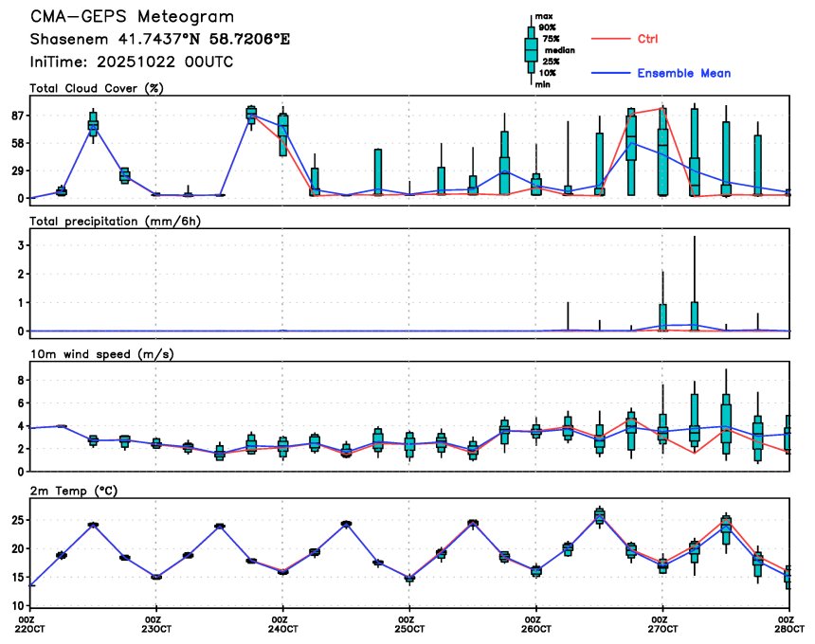Click the 87 tick on cloud cover axis

[x=17, y=116]
